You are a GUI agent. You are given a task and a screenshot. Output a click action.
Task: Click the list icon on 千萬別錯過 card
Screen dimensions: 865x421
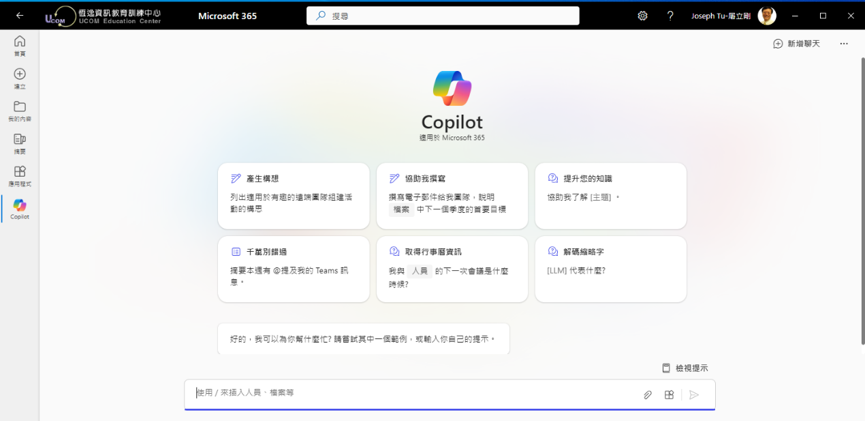(236, 252)
